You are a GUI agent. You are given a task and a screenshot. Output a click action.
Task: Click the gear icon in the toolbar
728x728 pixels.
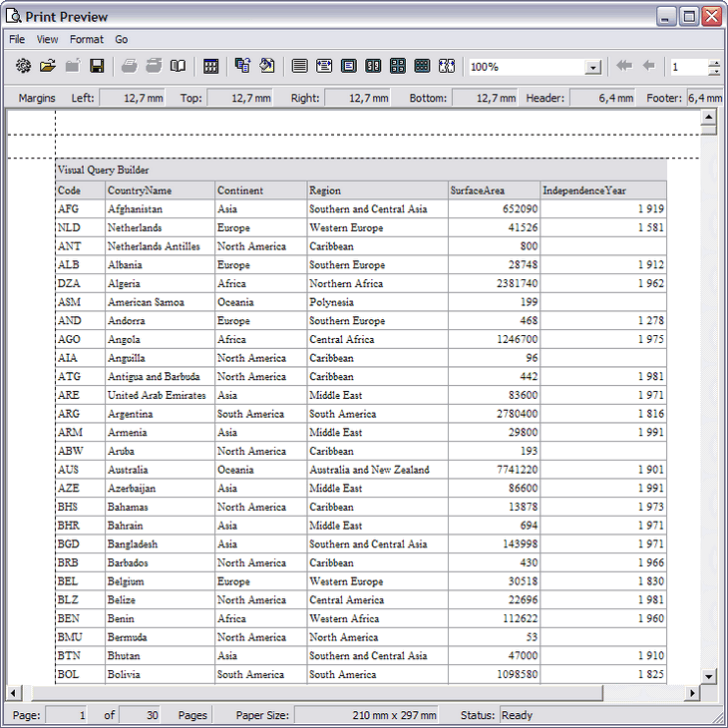coord(23,66)
